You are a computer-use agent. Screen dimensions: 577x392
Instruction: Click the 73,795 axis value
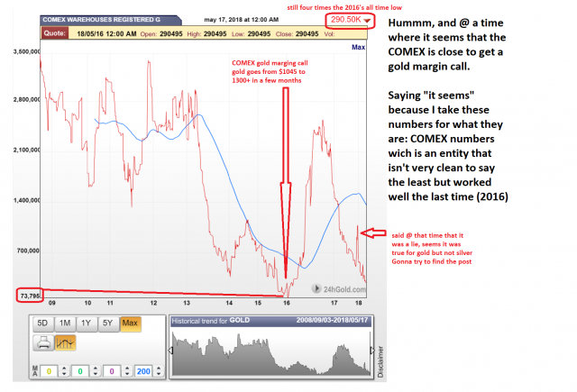pyautogui.click(x=30, y=296)
